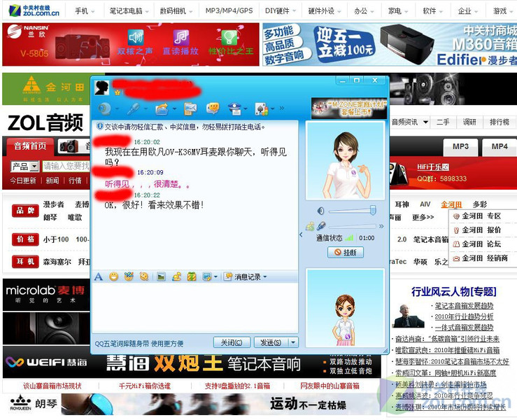This screenshot has height=420, width=517.
Task: Click the police cap report icon
Action: pos(235,108)
